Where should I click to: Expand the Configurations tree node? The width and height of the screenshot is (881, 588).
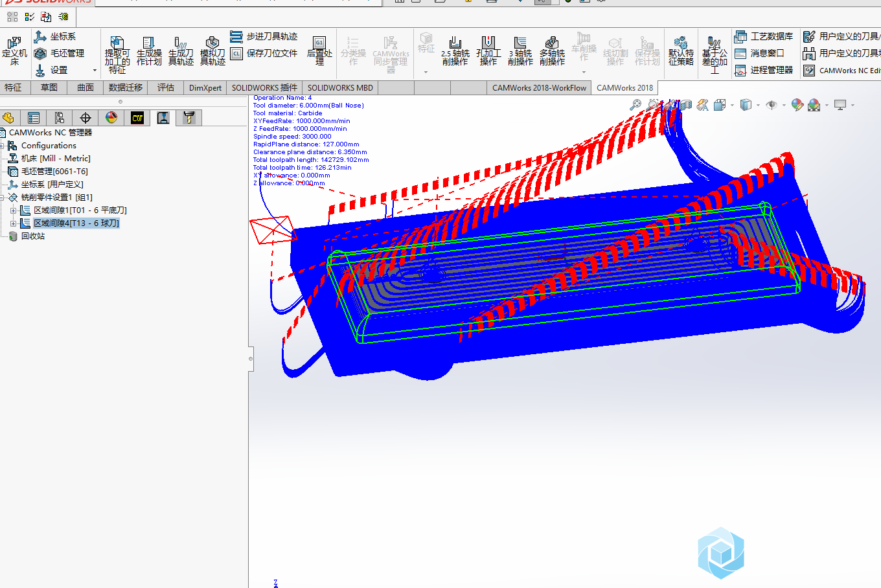2,146
